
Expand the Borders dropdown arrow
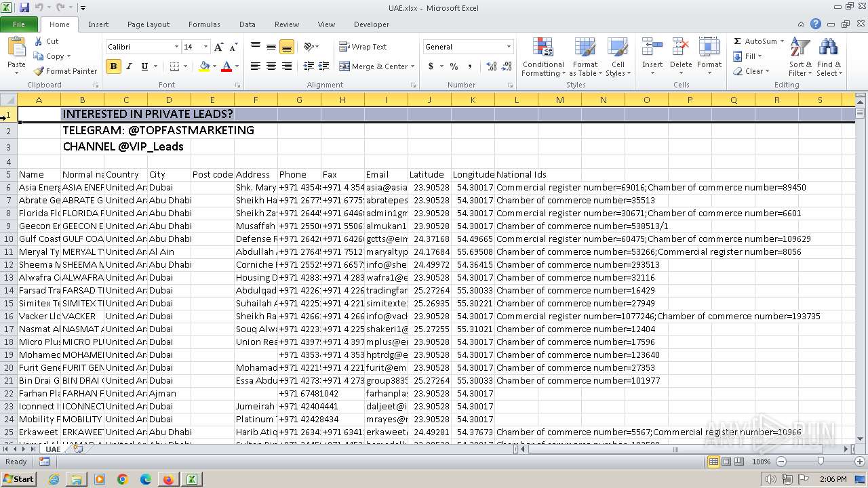186,66
